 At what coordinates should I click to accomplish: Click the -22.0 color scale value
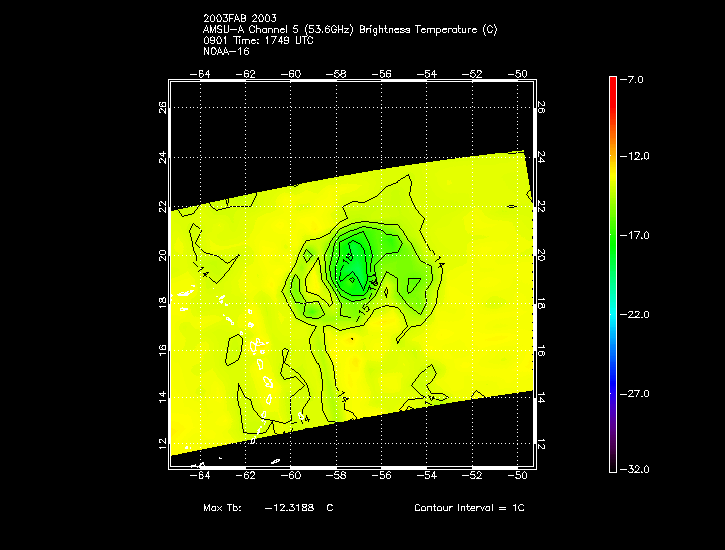click(x=635, y=315)
